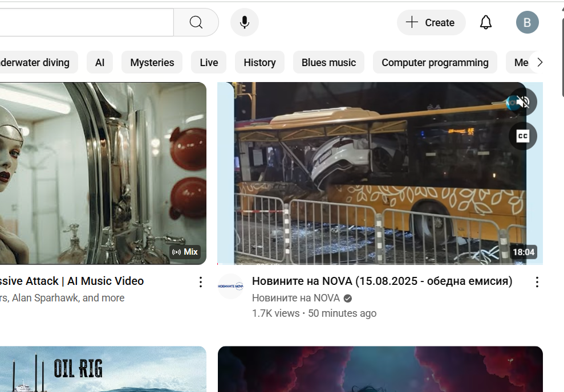This screenshot has width=564, height=392.
Task: Open the AI Music Video title
Action: click(x=72, y=281)
